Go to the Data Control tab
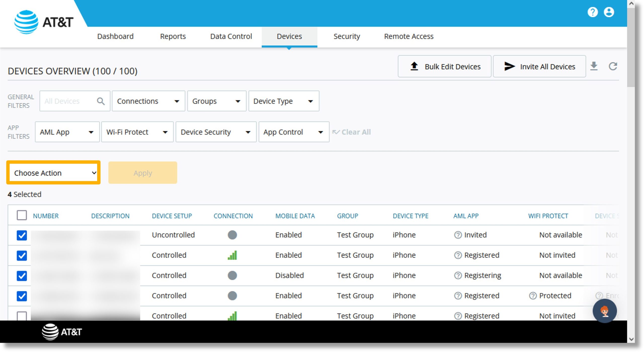 click(x=231, y=36)
